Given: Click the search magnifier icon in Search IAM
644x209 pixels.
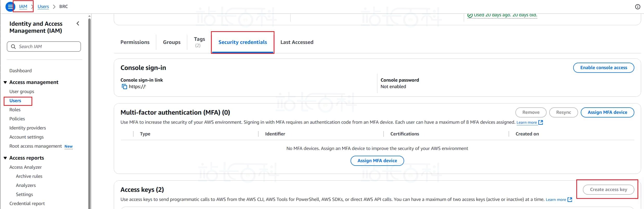Looking at the screenshot, I should (13, 47).
